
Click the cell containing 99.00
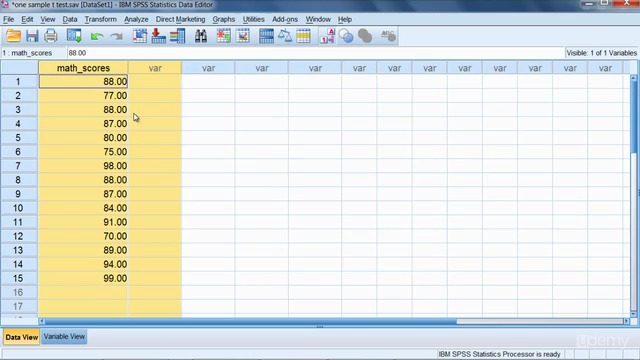(x=83, y=278)
